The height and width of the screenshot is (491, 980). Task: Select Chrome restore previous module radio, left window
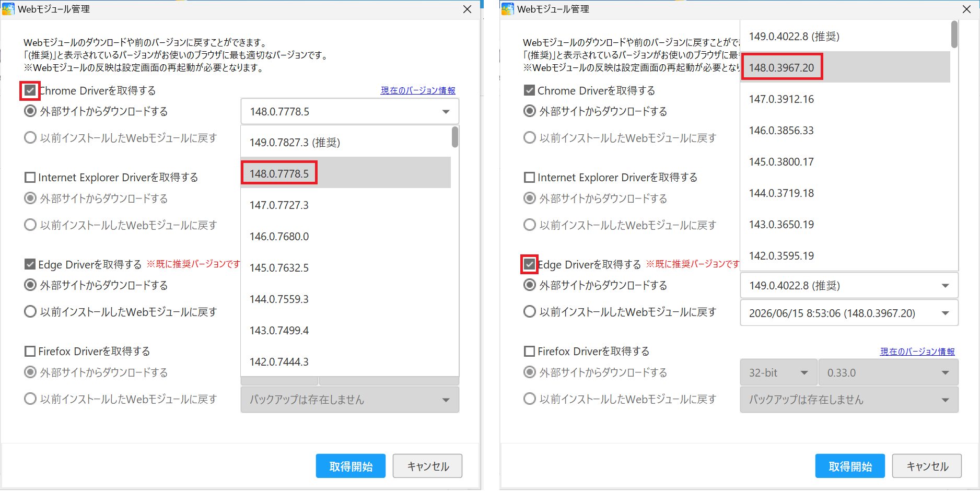point(30,137)
